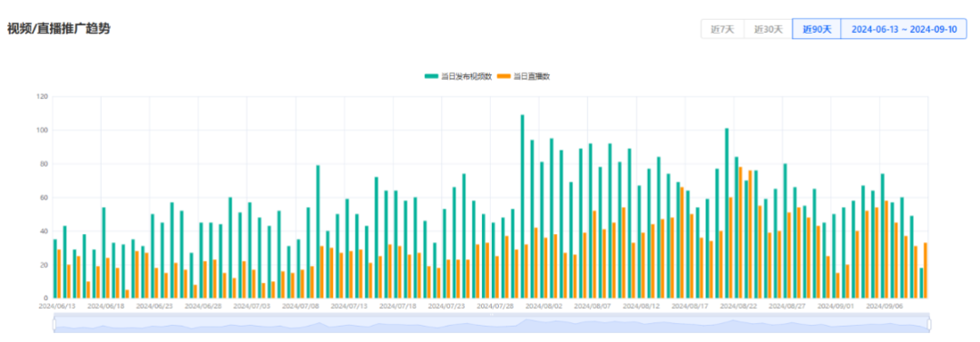Click the y-axis value 40
This screenshot has width=980, height=342.
coord(44,231)
